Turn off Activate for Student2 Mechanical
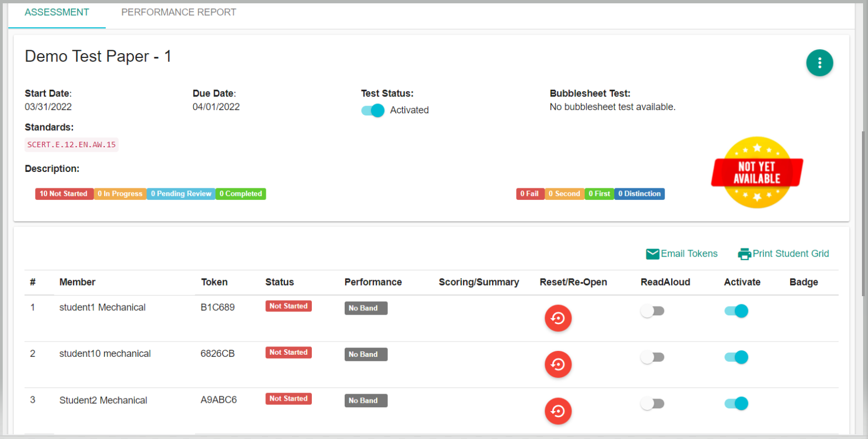 pyautogui.click(x=736, y=404)
